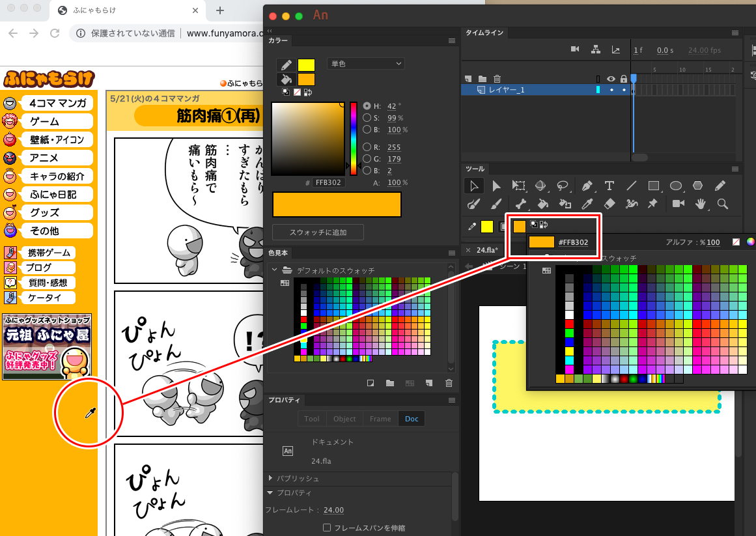This screenshot has height=536, width=756.
Task: Switch to the Tool properties tab
Action: tap(312, 419)
